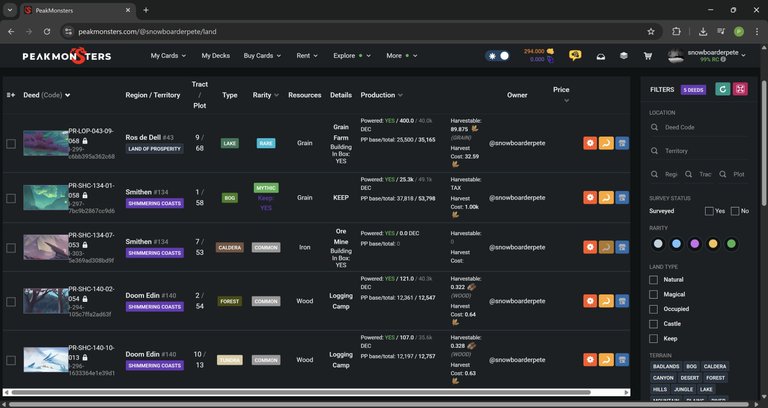Click the LAND OF PROSPERITY territory badge
Viewport: 768px width, 408px height.
coord(155,149)
